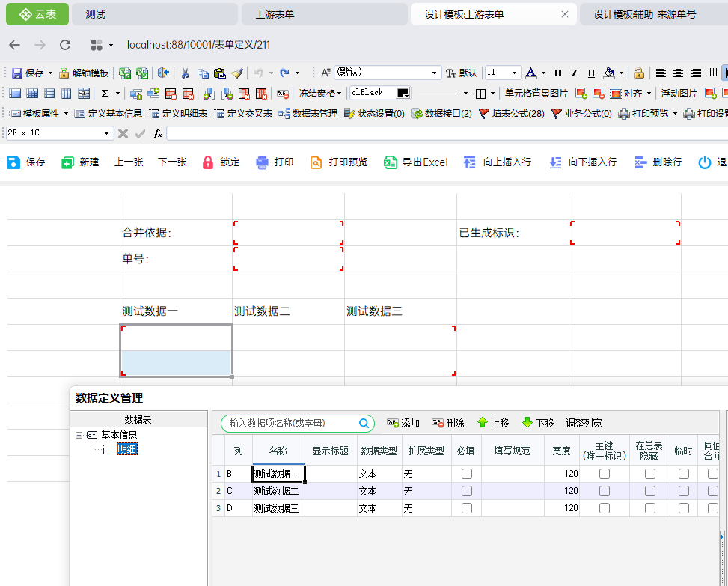Click the clBlack color swatch box
This screenshot has width=728, height=586.
click(x=403, y=94)
